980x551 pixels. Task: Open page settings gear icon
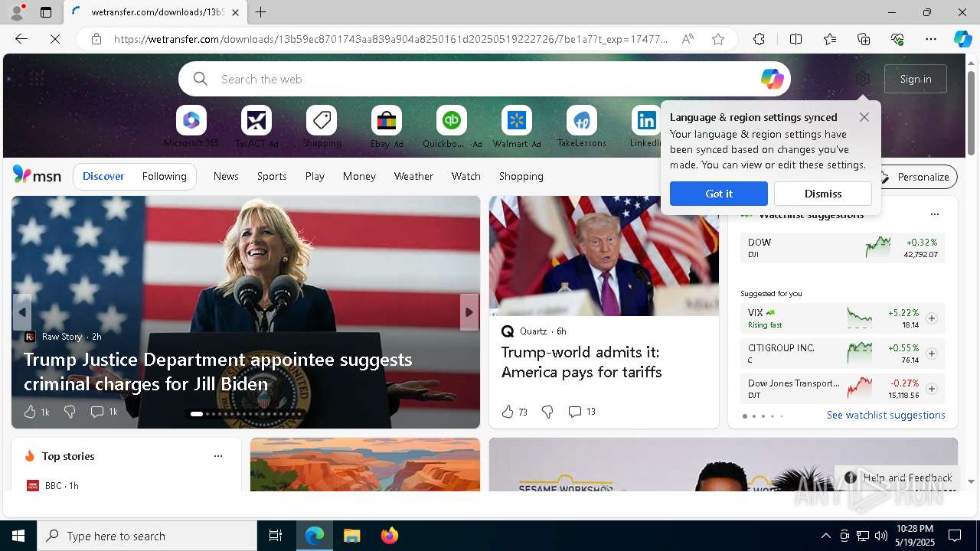pyautogui.click(x=863, y=79)
